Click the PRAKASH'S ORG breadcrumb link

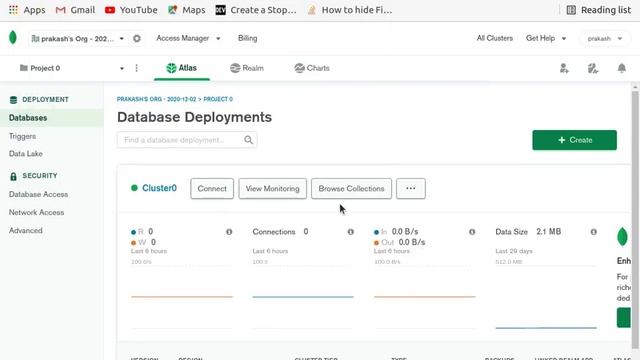pyautogui.click(x=156, y=99)
